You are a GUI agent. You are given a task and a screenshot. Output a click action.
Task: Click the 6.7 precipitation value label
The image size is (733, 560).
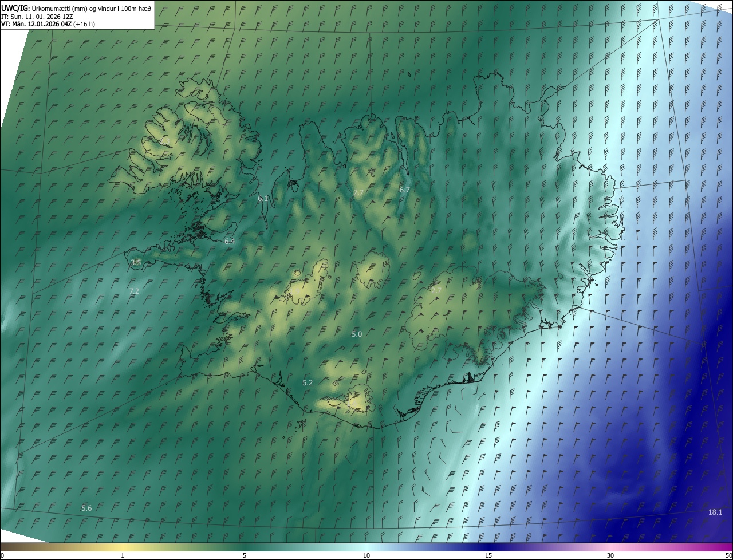404,190
